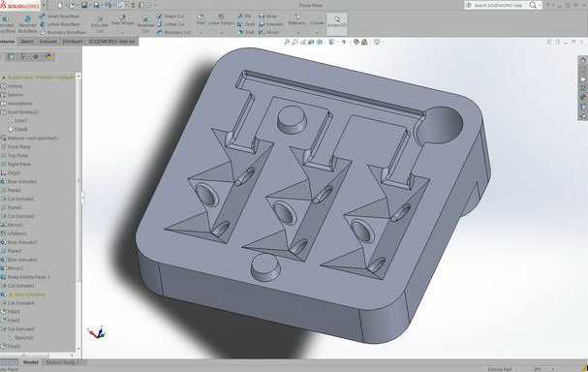588x372 pixels.
Task: Click Zoom to Fit in the view toolbar
Action: click(x=287, y=42)
